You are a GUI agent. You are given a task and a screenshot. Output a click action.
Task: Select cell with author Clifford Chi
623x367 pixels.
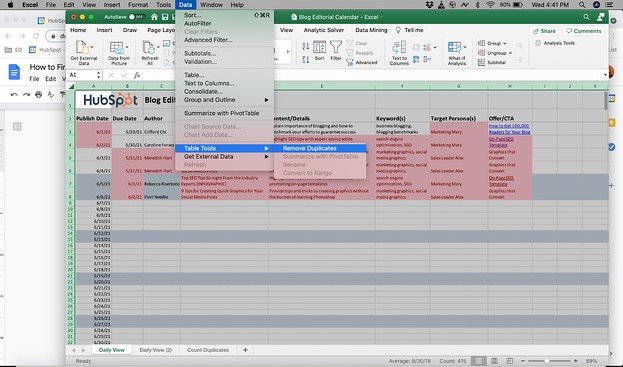[x=161, y=129]
